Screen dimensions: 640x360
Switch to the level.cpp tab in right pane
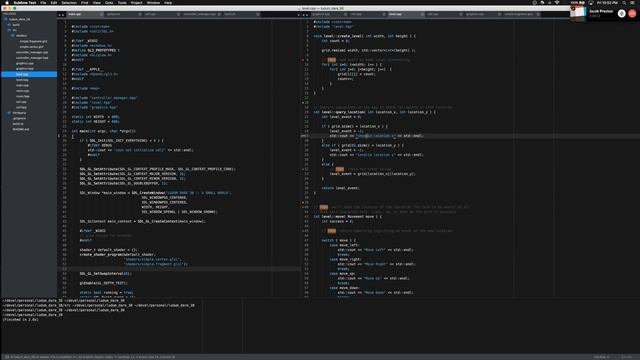click(405, 14)
